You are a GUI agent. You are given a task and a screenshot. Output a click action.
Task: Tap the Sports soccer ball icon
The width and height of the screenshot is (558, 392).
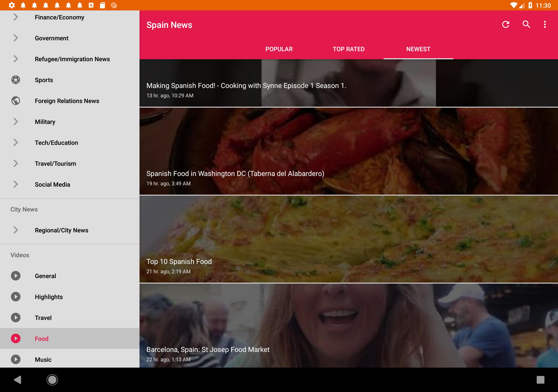click(x=15, y=80)
